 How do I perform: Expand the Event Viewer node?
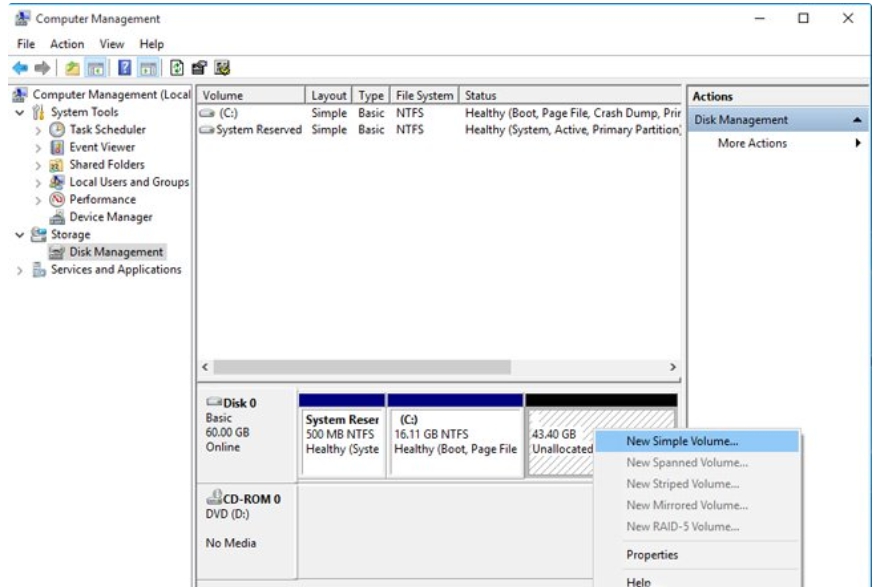pyautogui.click(x=39, y=147)
